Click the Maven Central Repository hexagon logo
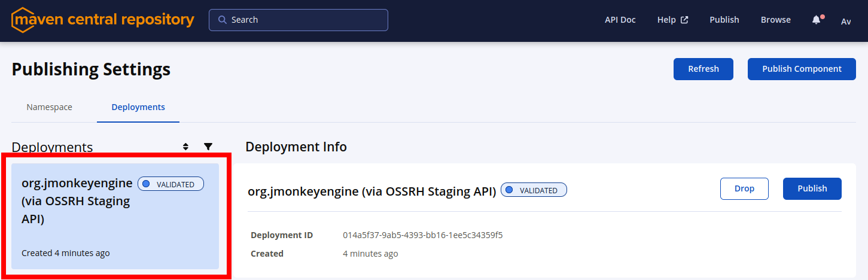The image size is (868, 280). [23, 20]
